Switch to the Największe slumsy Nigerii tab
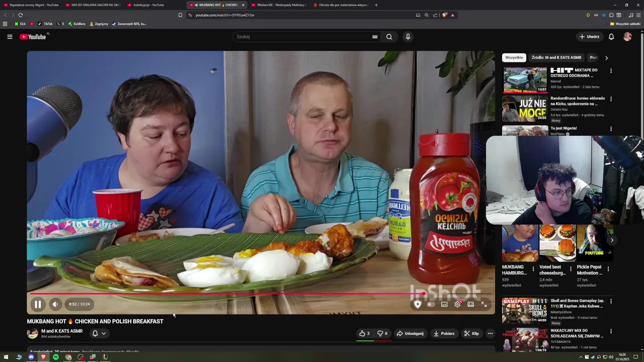644x362 pixels. point(31,5)
